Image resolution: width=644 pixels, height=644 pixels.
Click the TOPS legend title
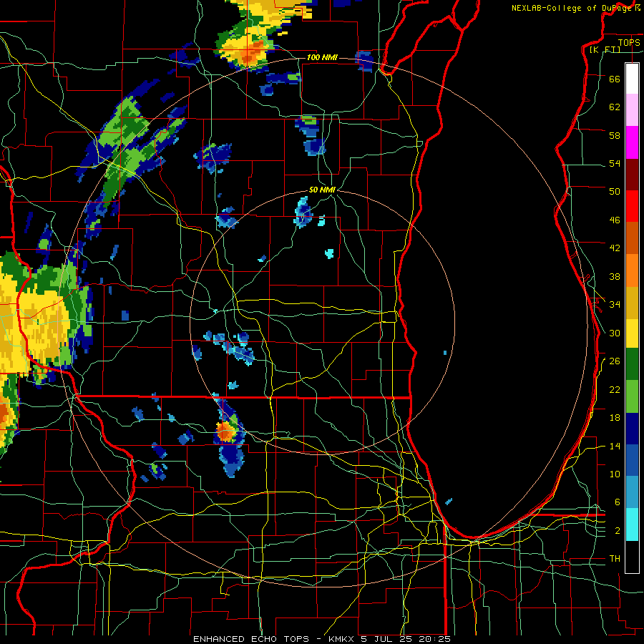click(629, 42)
